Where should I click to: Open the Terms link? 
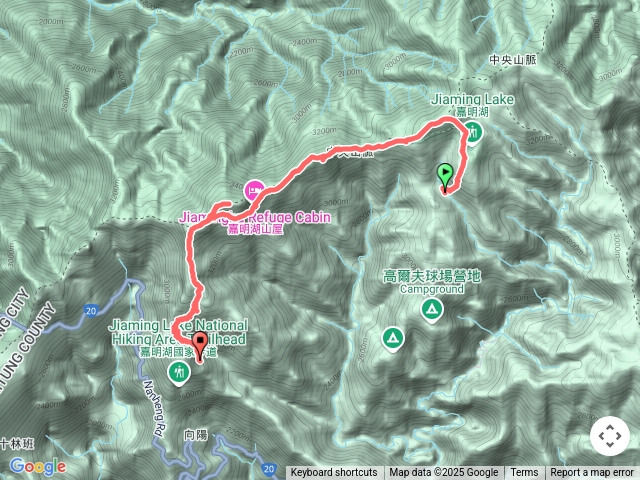tap(524, 473)
